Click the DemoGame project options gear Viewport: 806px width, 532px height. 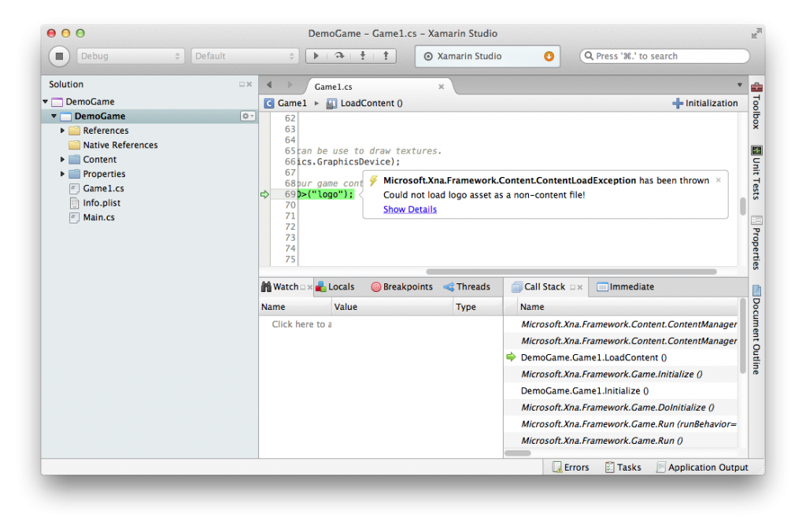coord(247,116)
